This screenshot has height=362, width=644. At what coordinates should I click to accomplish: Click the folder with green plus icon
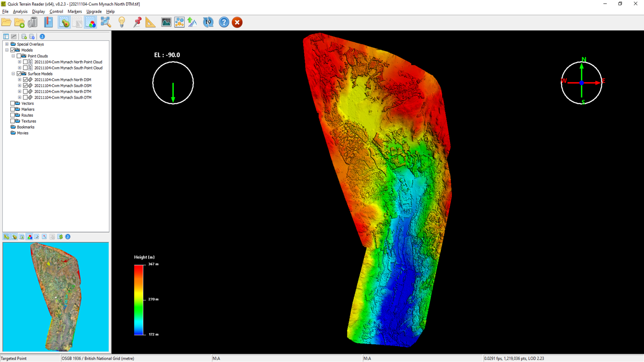pos(19,23)
